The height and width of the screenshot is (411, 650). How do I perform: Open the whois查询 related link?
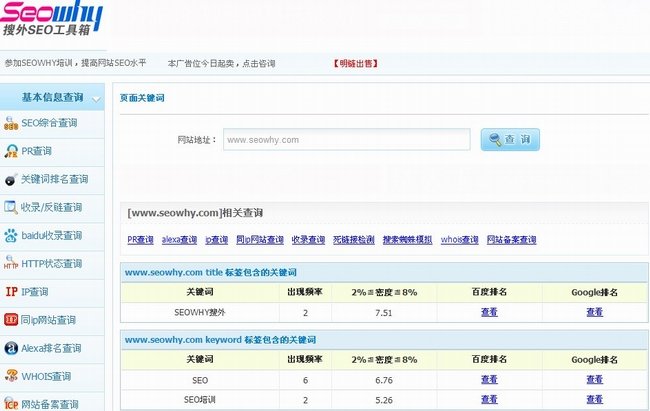tap(459, 240)
